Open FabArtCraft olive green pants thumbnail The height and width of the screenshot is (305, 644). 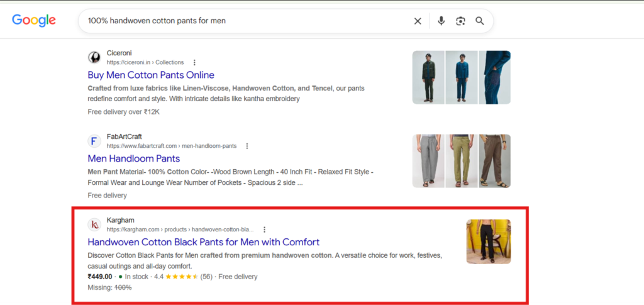pos(462,161)
